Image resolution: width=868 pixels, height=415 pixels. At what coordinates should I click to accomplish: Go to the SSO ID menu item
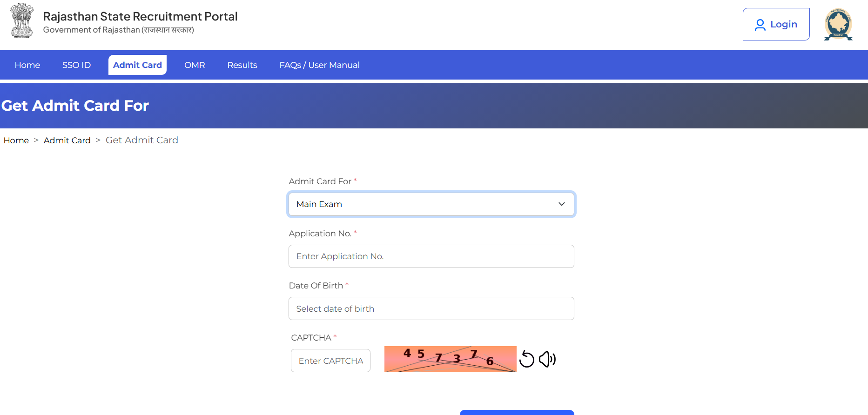(x=76, y=65)
